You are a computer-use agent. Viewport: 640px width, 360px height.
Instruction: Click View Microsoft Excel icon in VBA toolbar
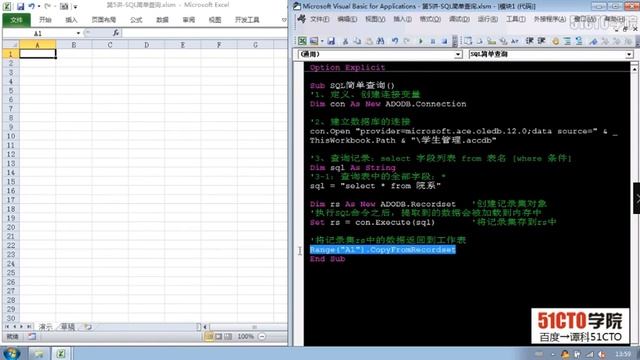(302, 41)
